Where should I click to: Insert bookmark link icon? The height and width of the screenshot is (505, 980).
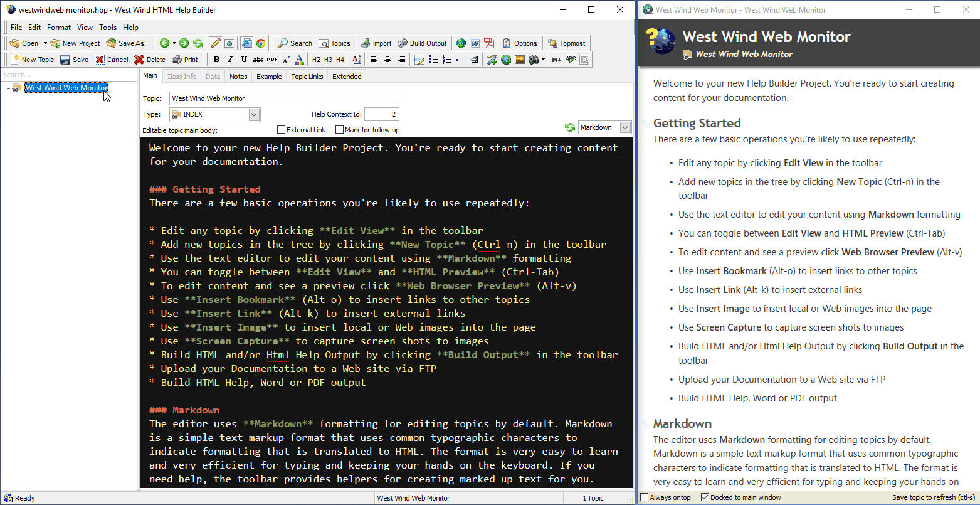(492, 60)
